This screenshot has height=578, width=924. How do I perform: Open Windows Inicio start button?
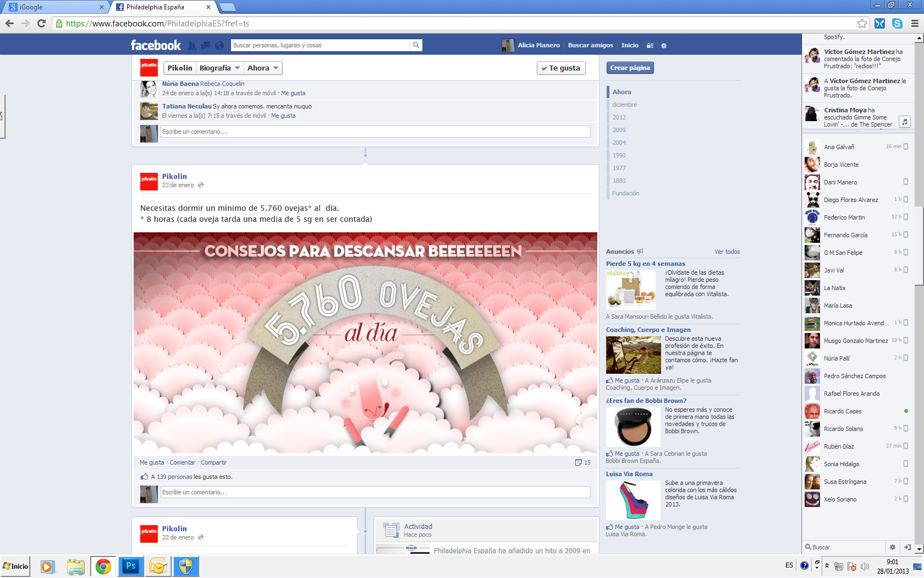pyautogui.click(x=15, y=566)
